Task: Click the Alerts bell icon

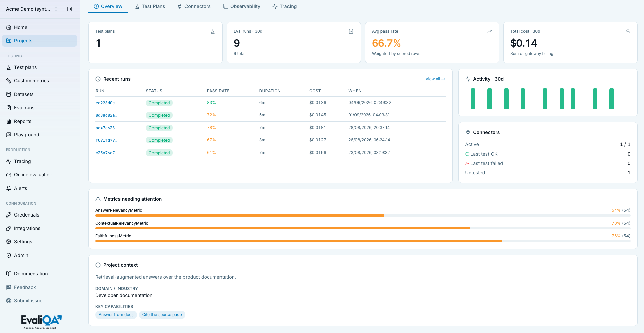Action: (9, 188)
